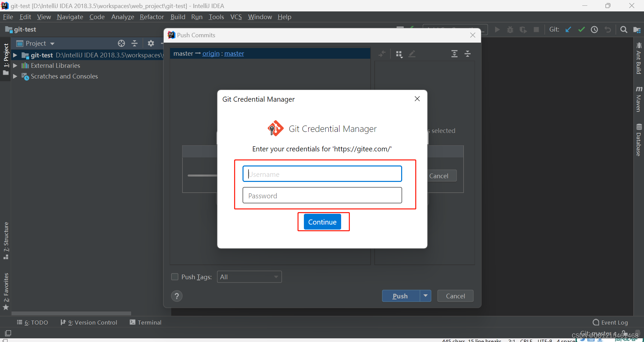This screenshot has height=342, width=644.
Task: Click tool windows toggle icon in status bar
Action: click(x=8, y=333)
